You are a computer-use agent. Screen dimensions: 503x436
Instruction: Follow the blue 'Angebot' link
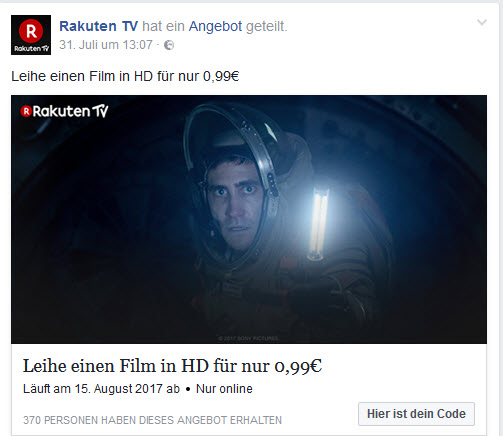click(215, 26)
